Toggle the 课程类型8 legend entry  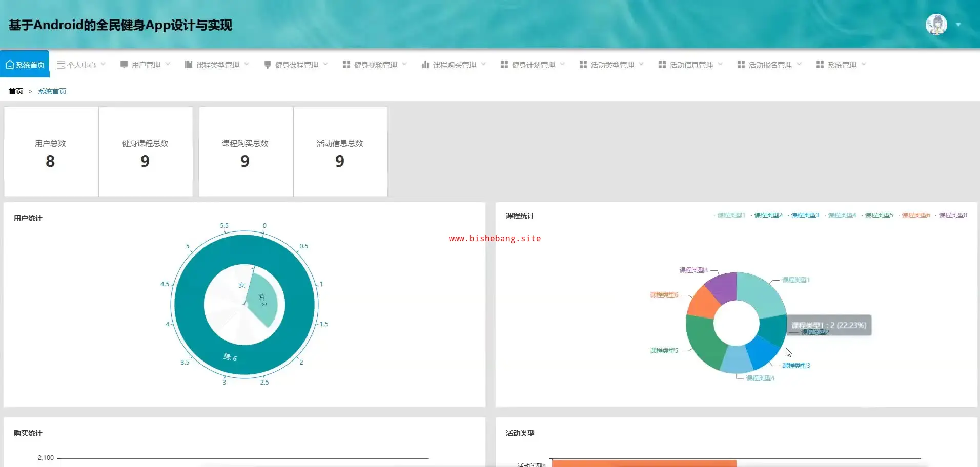pyautogui.click(x=951, y=215)
